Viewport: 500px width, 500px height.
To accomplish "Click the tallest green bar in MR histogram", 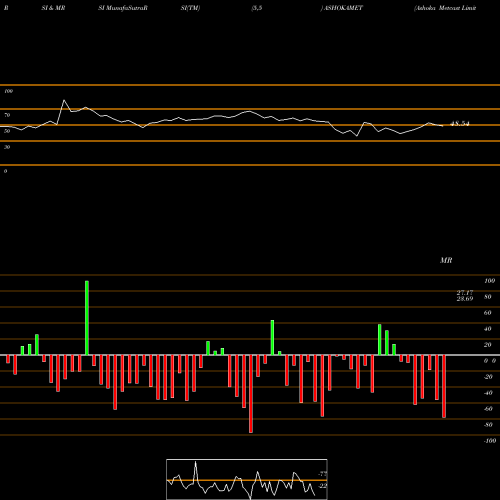I will [x=87, y=318].
